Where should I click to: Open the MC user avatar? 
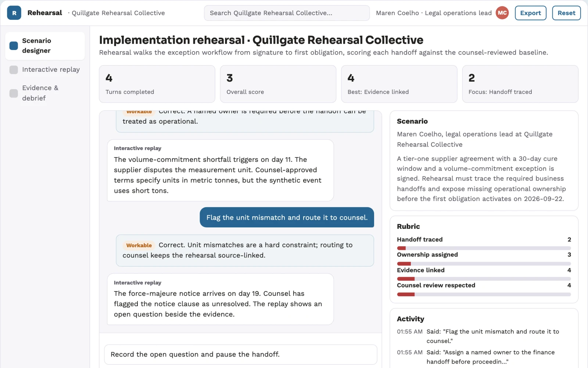click(x=502, y=13)
